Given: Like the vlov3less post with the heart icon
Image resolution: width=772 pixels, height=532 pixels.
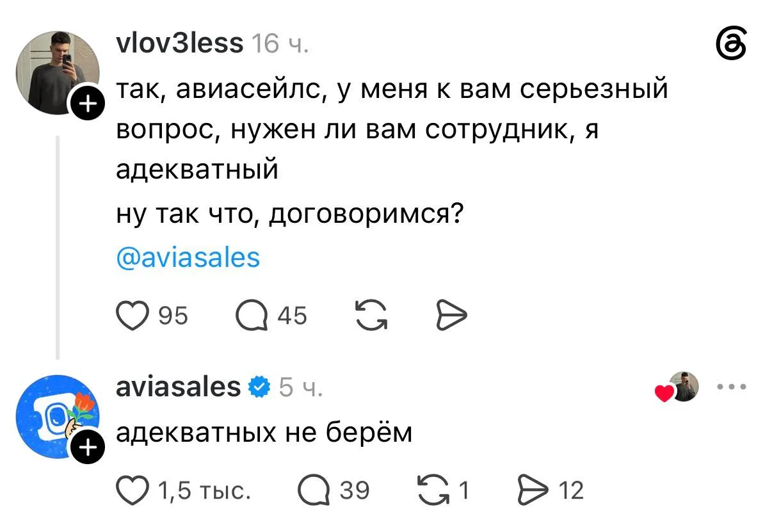Looking at the screenshot, I should pyautogui.click(x=132, y=316).
